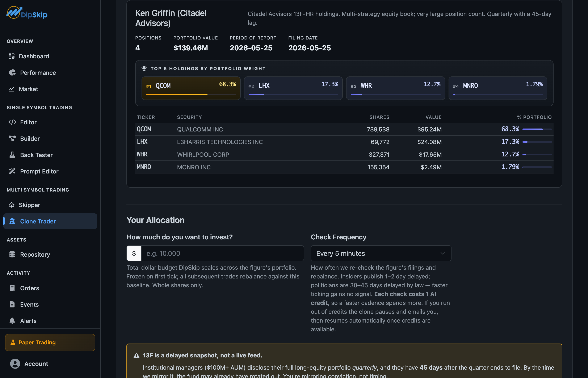Click the $95.24M value cell
The width and height of the screenshot is (588, 378).
click(x=429, y=129)
